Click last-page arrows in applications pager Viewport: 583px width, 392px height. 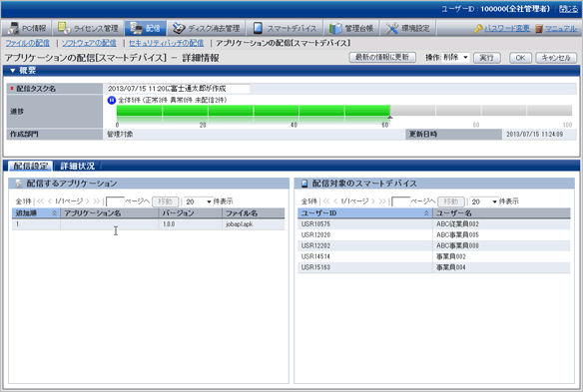tap(97, 201)
